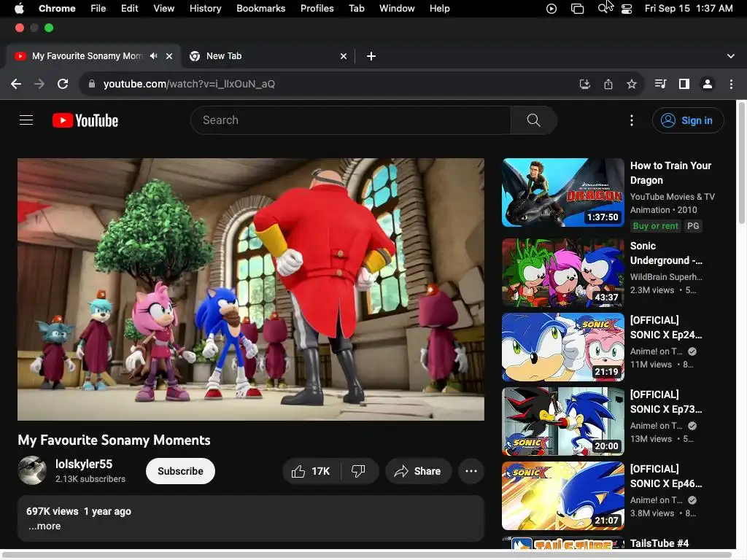Click the page vertical scrollbar
This screenshot has width=747, height=560.
(x=741, y=162)
